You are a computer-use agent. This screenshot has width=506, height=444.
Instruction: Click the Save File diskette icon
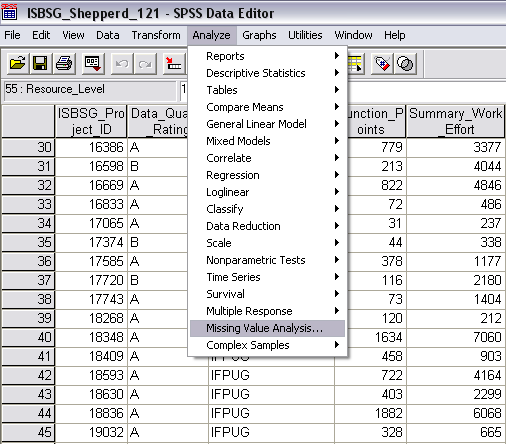pyautogui.click(x=40, y=63)
